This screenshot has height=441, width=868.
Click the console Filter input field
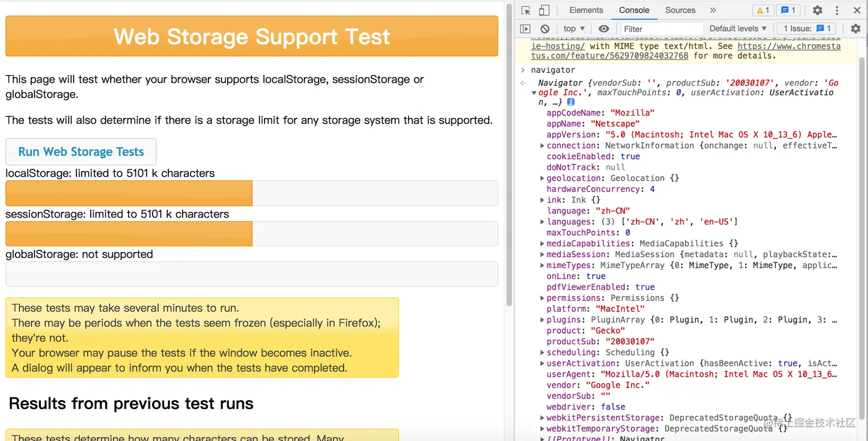[x=662, y=29]
